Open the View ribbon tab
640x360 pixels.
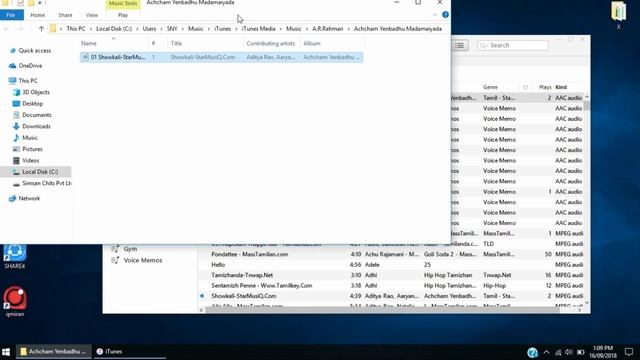point(92,15)
